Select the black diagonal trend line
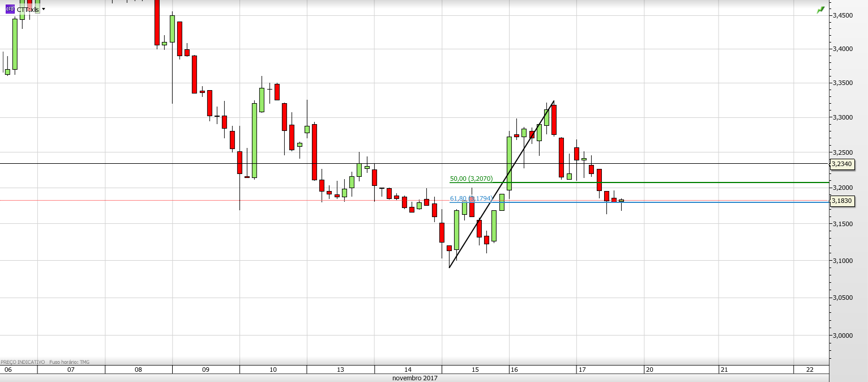 [x=501, y=184]
